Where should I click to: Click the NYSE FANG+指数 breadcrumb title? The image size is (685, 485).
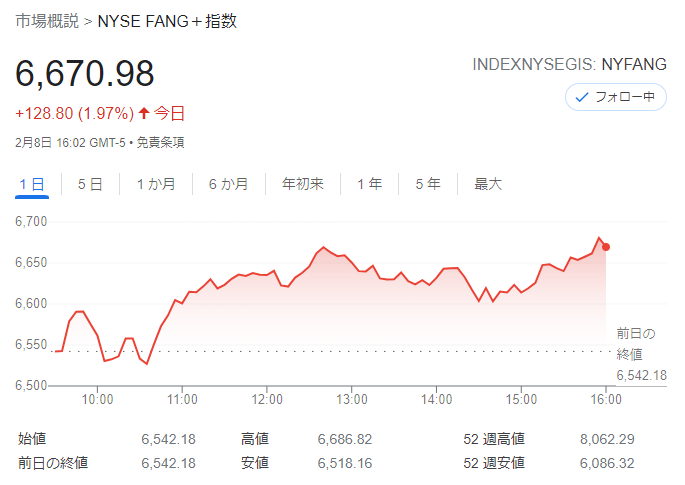tap(167, 21)
